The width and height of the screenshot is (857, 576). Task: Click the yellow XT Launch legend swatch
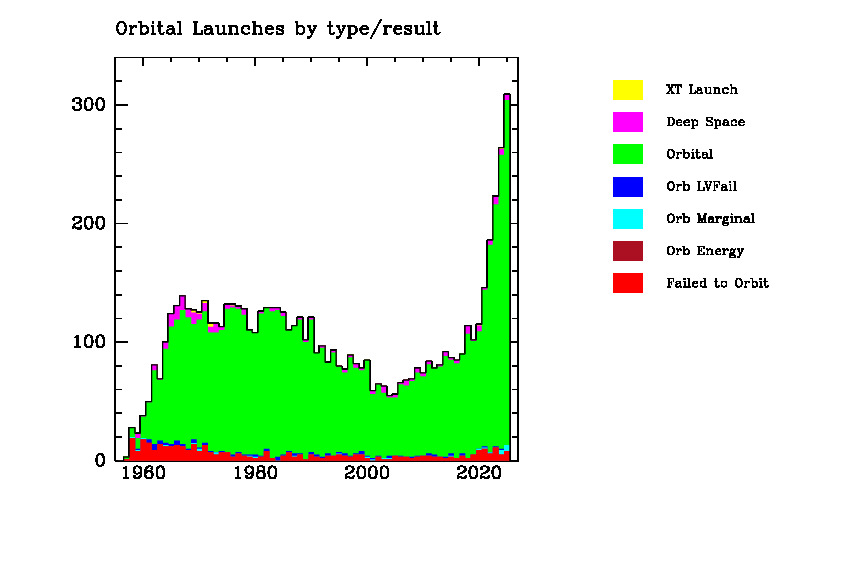(627, 90)
